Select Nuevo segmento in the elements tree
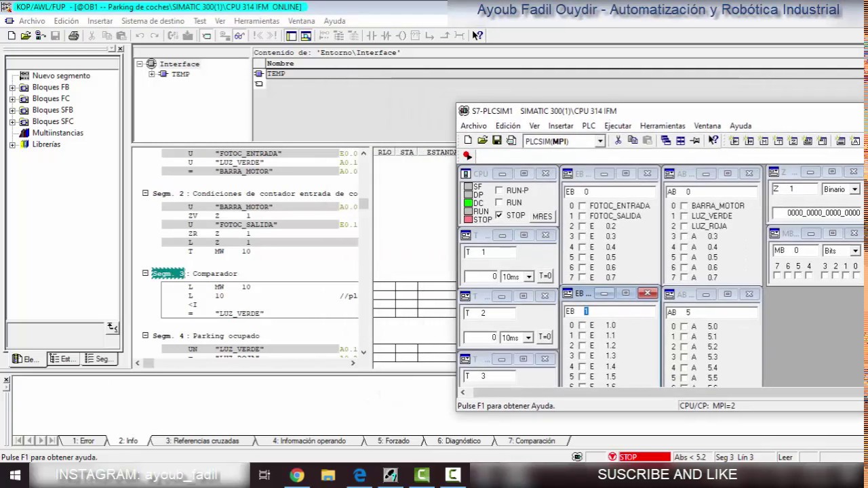 coord(61,76)
